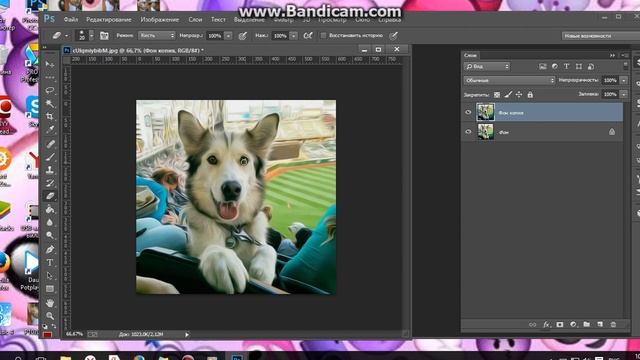This screenshot has height=360, width=640.
Task: Create a new layer
Action: pyautogui.click(x=600, y=324)
